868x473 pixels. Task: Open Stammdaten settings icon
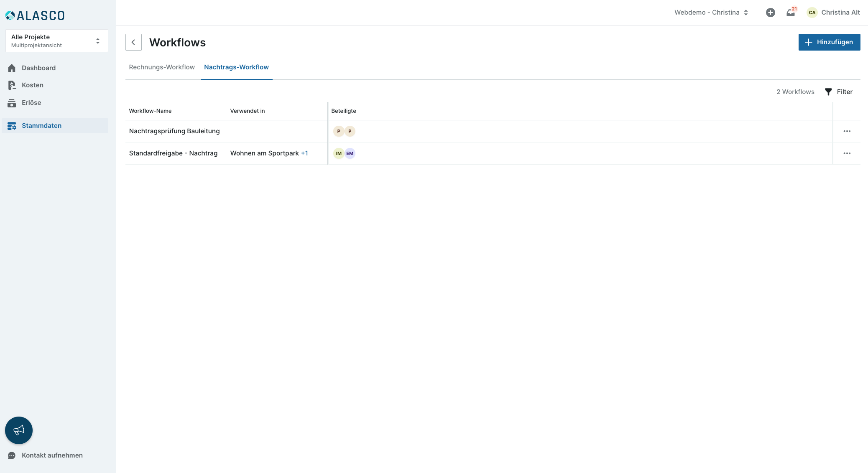12,126
